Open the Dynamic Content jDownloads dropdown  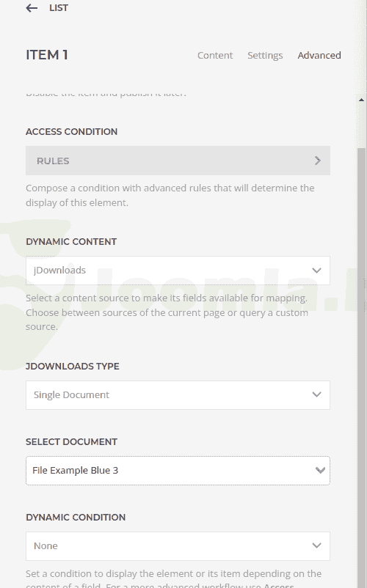click(x=178, y=271)
